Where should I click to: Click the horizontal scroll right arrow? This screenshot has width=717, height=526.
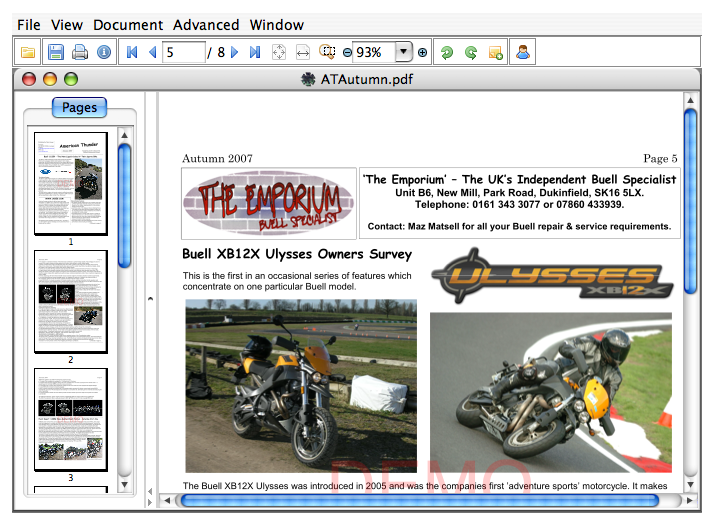690,500
